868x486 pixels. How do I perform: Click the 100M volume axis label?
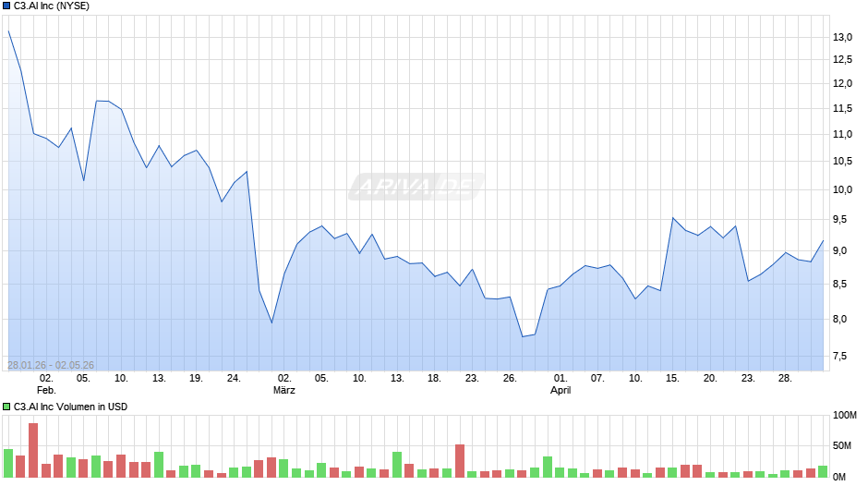click(845, 416)
